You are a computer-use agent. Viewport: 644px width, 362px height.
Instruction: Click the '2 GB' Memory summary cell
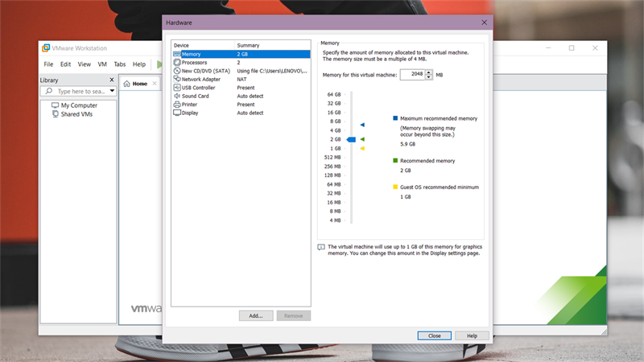pos(242,54)
